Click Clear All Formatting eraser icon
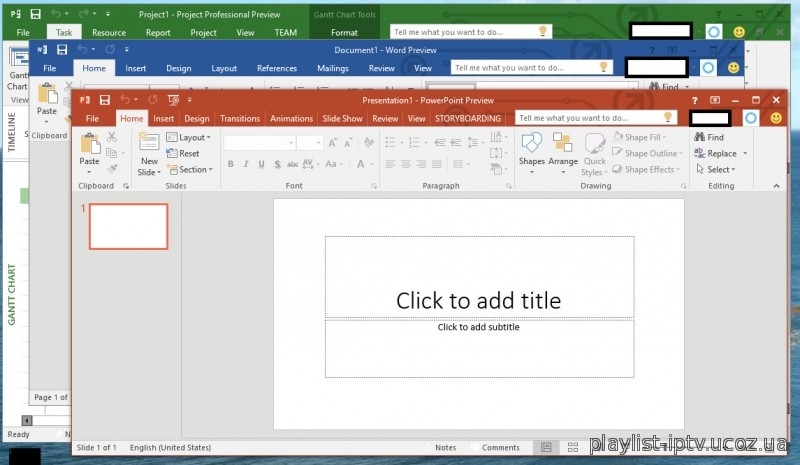This screenshot has width=800, height=465. click(369, 143)
